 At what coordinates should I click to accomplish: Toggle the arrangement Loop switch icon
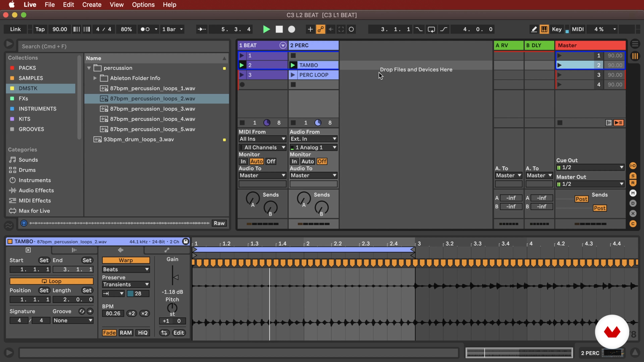coord(431,29)
